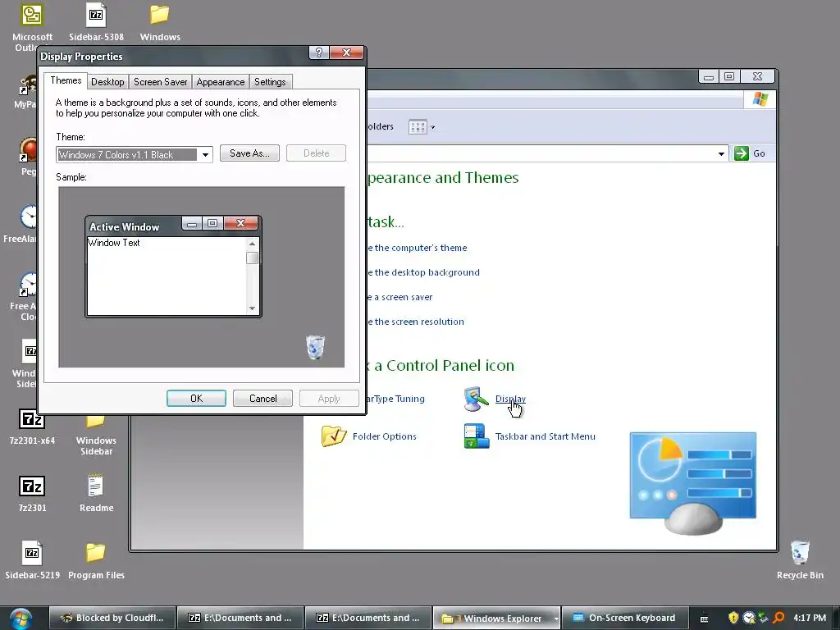The image size is (840, 630).
Task: Switch to the Desktop tab
Action: [107, 81]
